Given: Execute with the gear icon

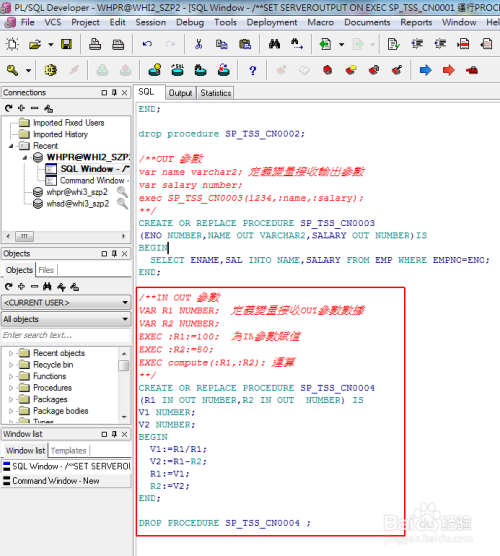Looking at the screenshot, I should [51, 70].
